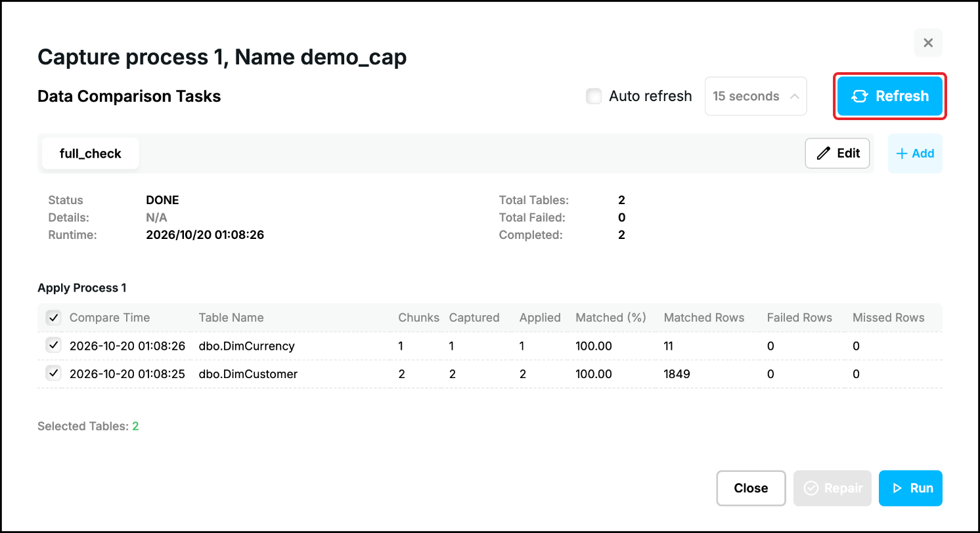Select the full_check task tab

pos(91,154)
